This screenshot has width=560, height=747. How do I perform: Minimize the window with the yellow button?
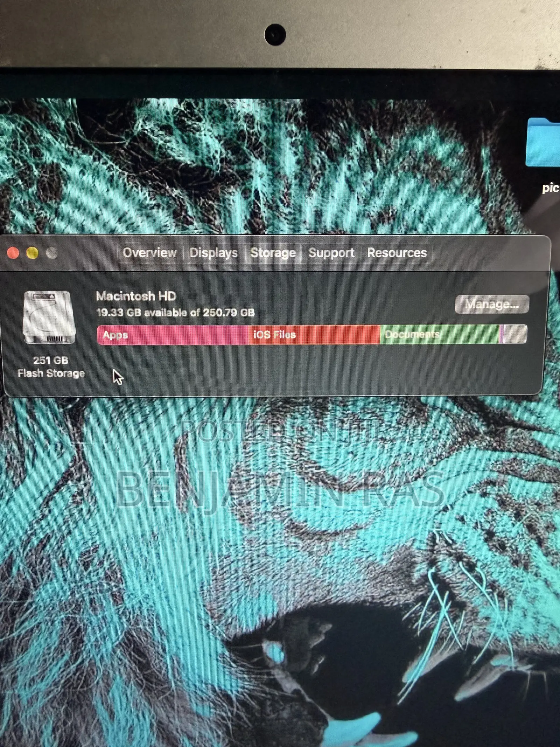coord(33,253)
